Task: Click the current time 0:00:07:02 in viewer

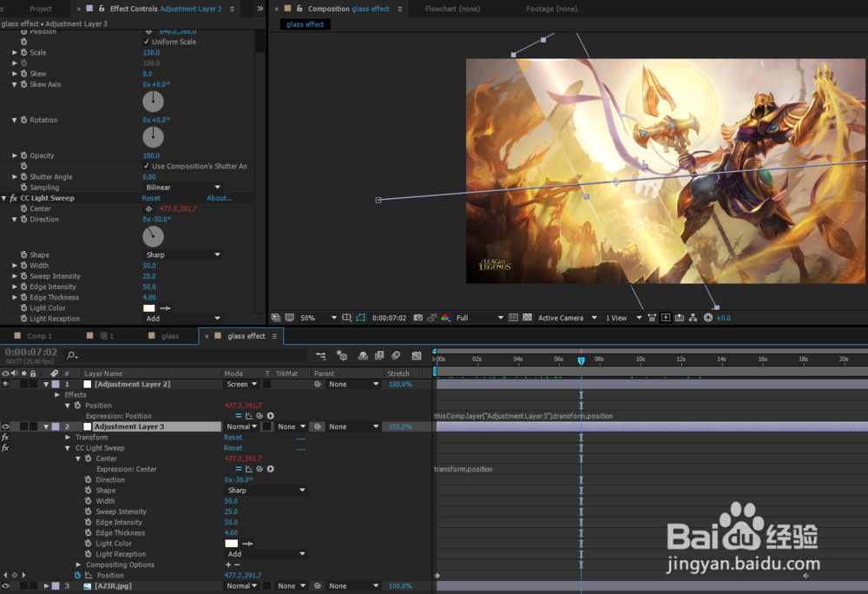Action: coord(389,318)
